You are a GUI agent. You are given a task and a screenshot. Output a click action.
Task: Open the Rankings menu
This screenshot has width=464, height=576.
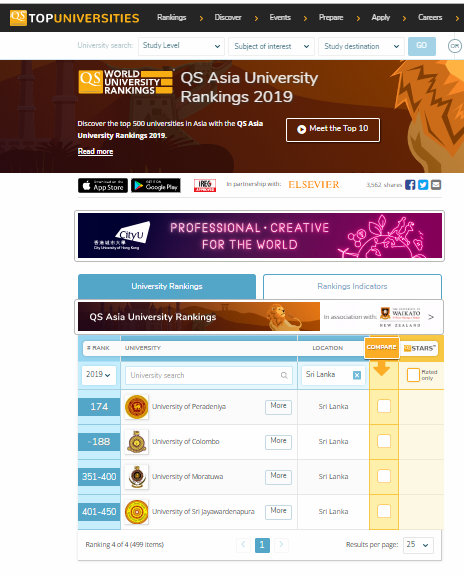coord(172,18)
